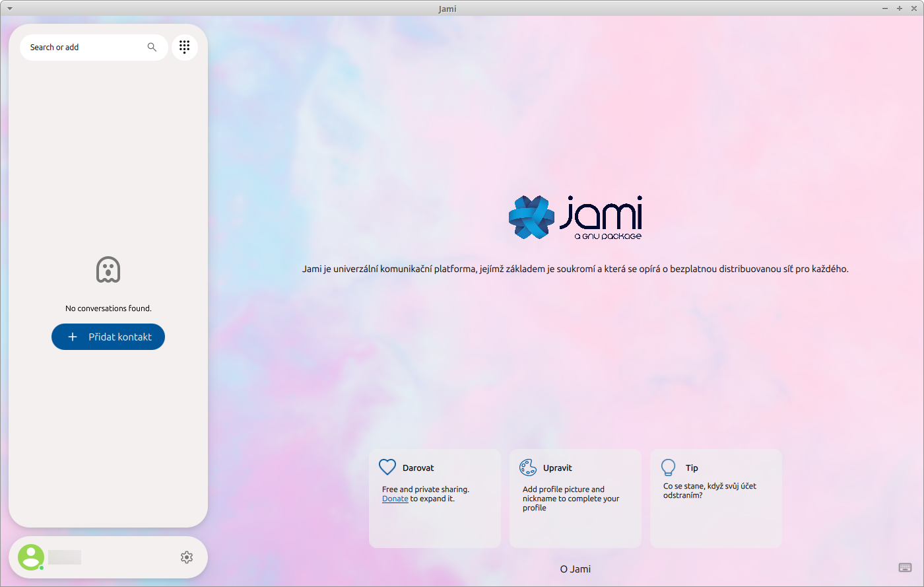Viewport: 924px width, 587px height.
Task: Click the account name next to avatar
Action: point(65,557)
